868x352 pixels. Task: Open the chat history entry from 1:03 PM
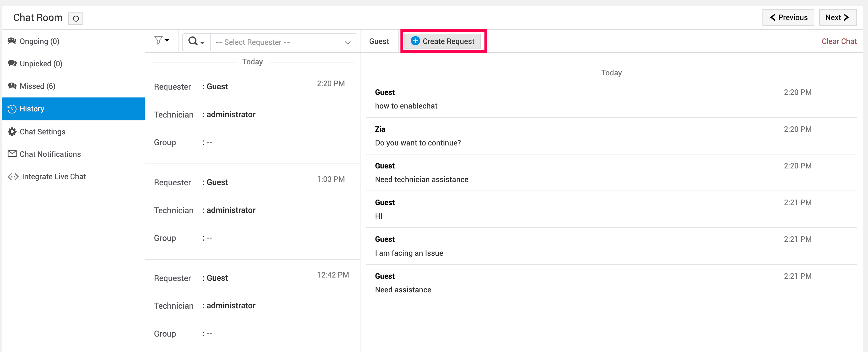click(252, 211)
